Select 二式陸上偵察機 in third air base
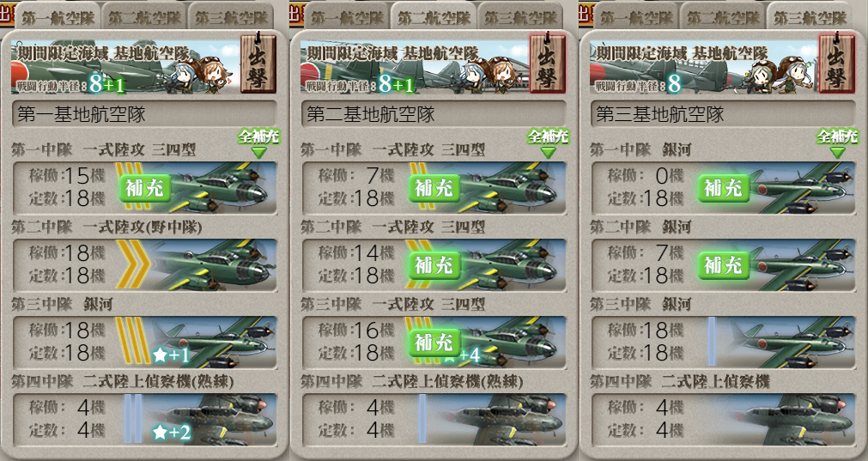Viewport: 868px width, 461px height. (723, 419)
